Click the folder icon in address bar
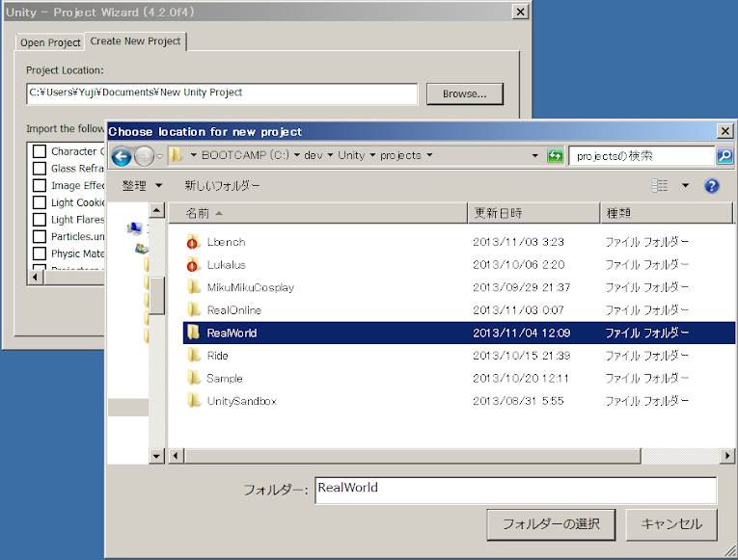This screenshot has width=738, height=560. (x=176, y=154)
